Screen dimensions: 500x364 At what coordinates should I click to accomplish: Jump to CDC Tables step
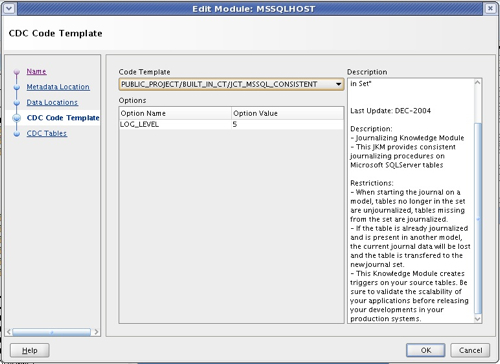pos(47,133)
